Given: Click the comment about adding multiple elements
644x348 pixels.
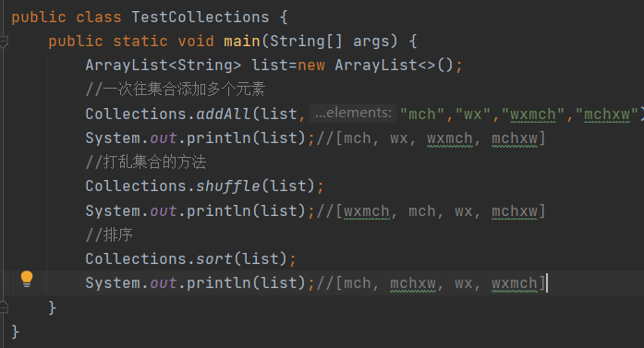Looking at the screenshot, I should (x=176, y=89).
